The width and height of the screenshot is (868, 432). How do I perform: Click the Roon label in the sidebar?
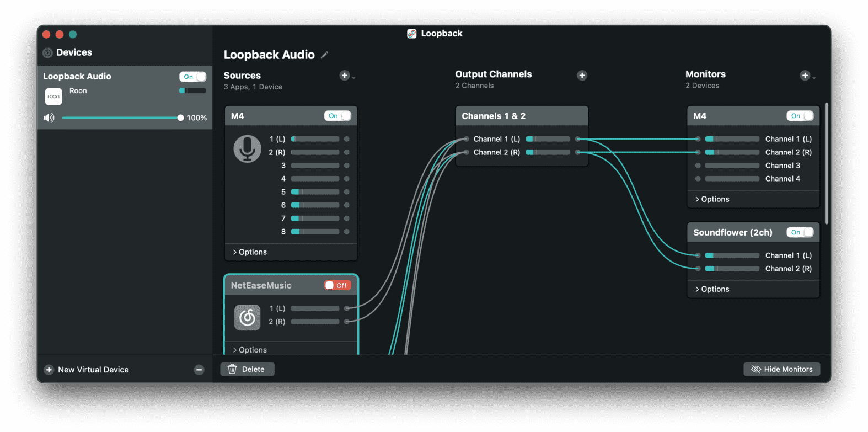(x=78, y=90)
